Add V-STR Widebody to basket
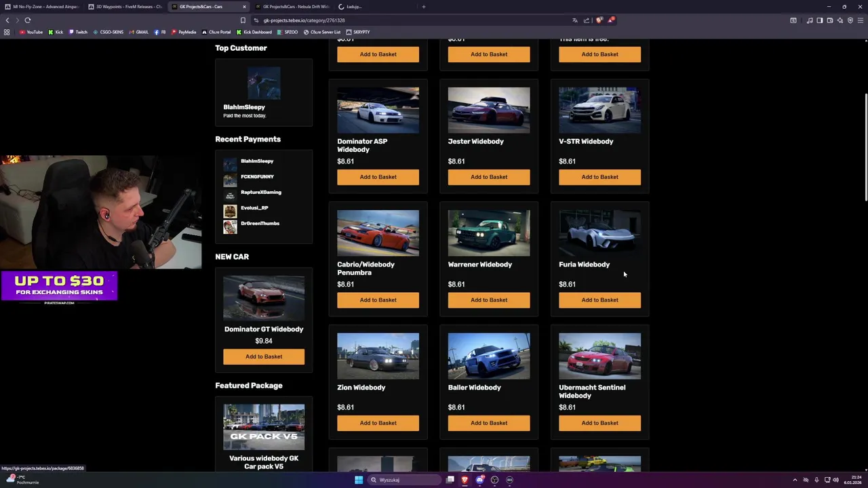 click(x=599, y=177)
